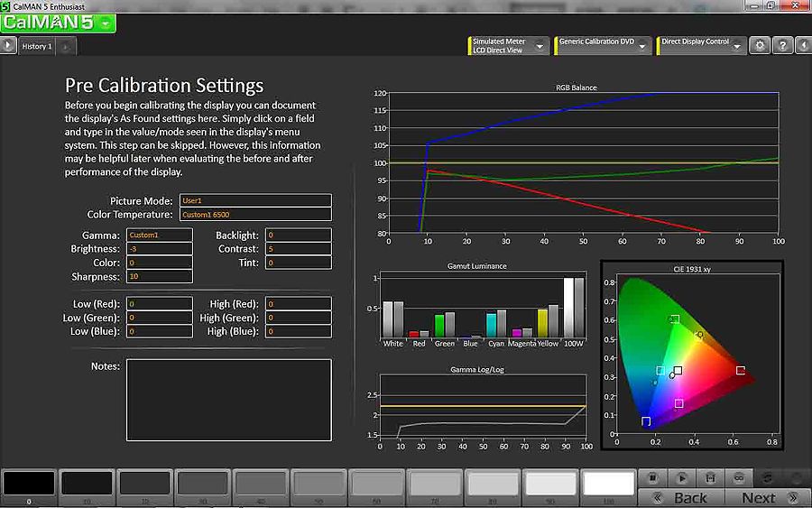The height and width of the screenshot is (508, 812).
Task: Collapse the right panel arrow icon
Action: 802,46
